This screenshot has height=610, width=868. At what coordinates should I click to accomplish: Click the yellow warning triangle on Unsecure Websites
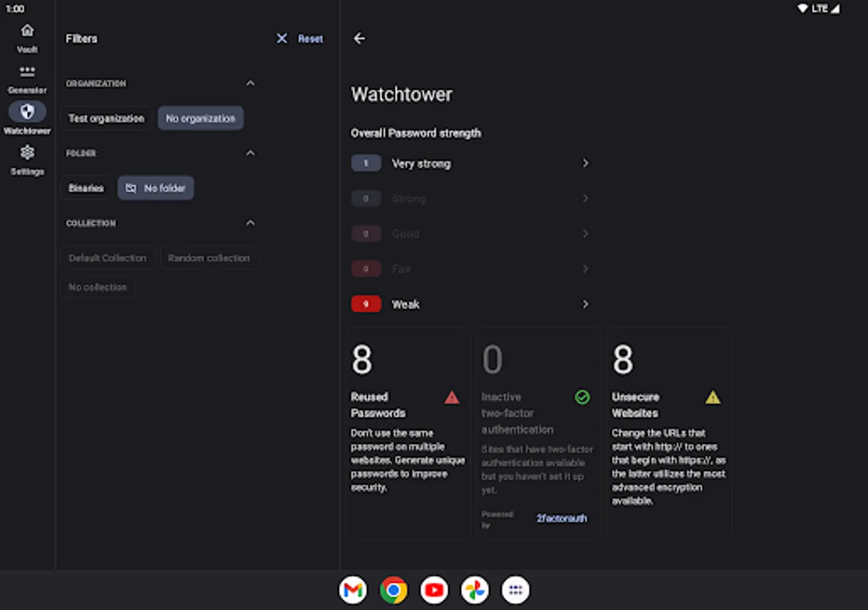click(x=713, y=398)
